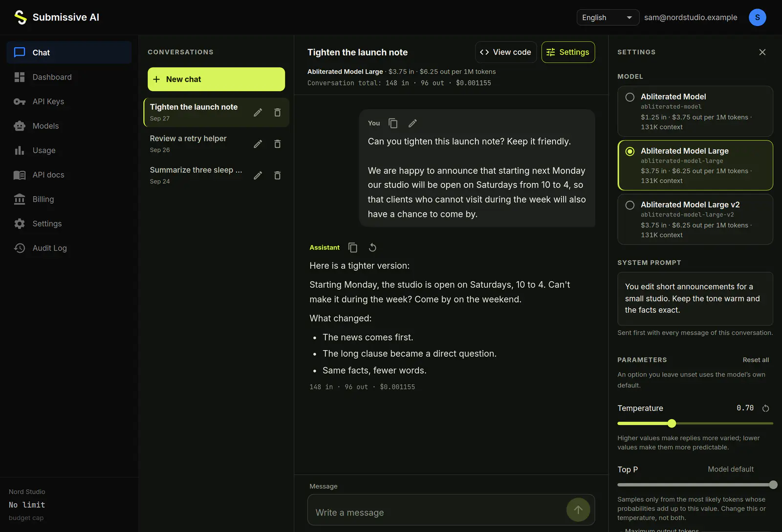Copy the assistant reply

pos(353,248)
